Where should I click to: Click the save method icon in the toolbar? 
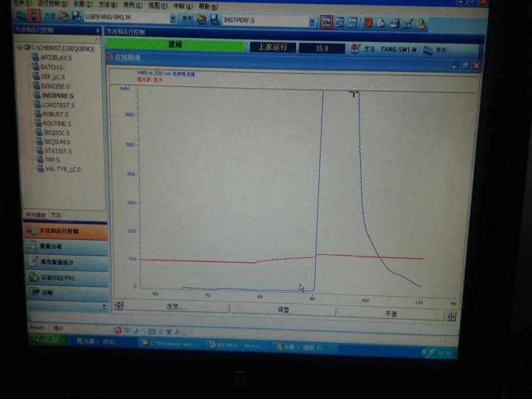pos(76,16)
